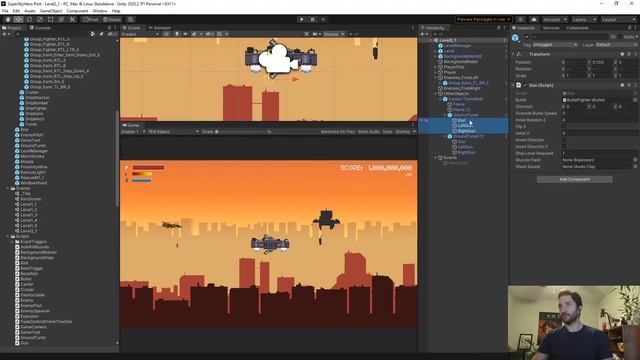Toggle Scene view lighting icon

tap(177, 34)
